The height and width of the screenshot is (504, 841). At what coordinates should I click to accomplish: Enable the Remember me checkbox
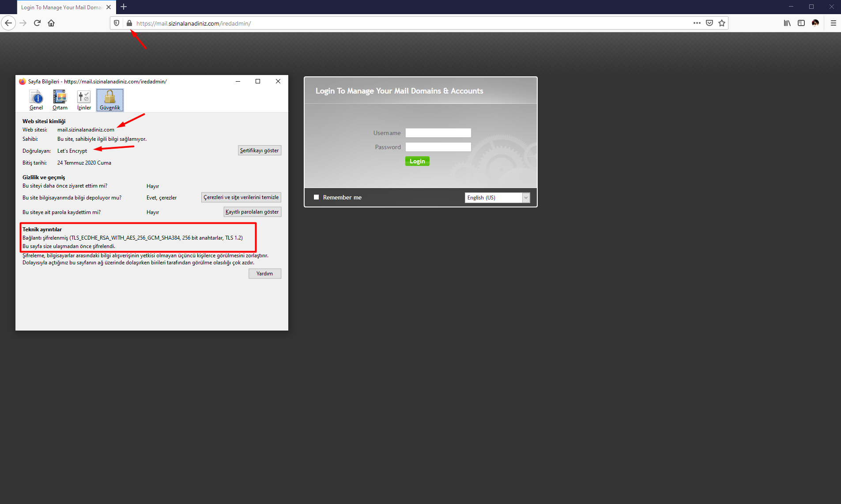click(316, 197)
